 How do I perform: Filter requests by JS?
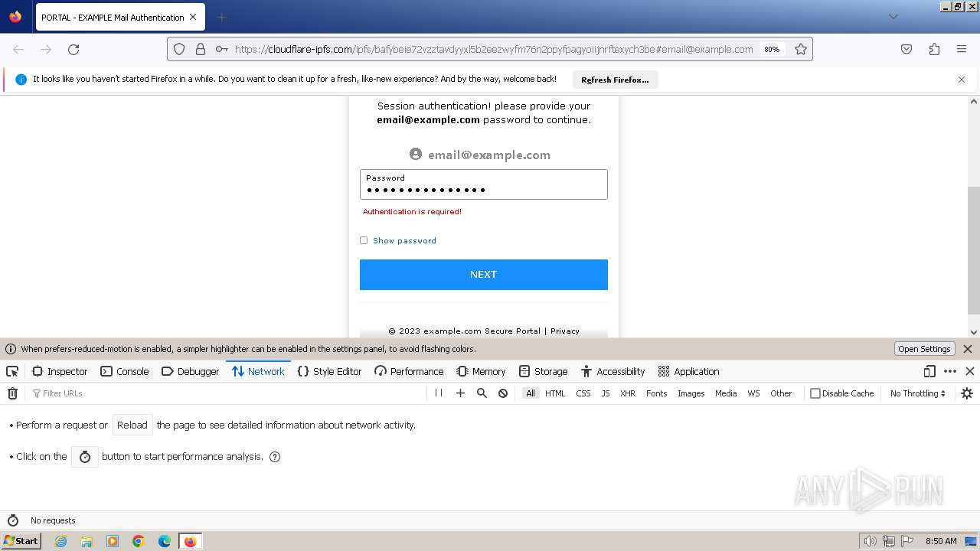pyautogui.click(x=606, y=393)
